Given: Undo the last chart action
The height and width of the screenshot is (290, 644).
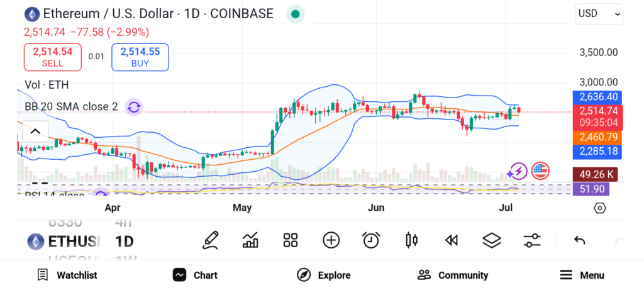Looking at the screenshot, I should 580,240.
